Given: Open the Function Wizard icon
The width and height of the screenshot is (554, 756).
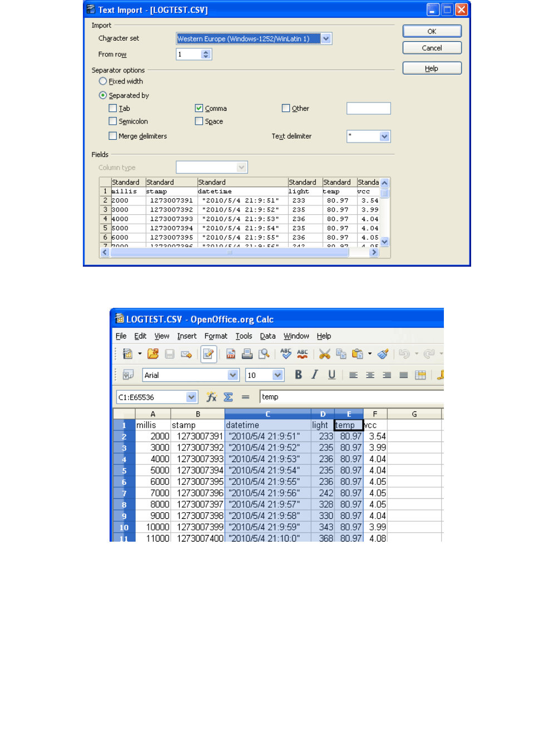Looking at the screenshot, I should pyautogui.click(x=211, y=397).
